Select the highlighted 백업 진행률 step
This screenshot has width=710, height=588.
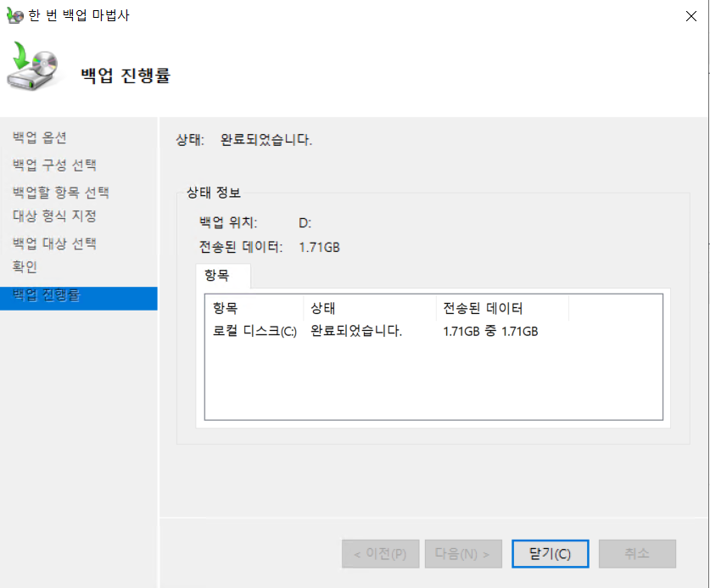[x=47, y=296]
